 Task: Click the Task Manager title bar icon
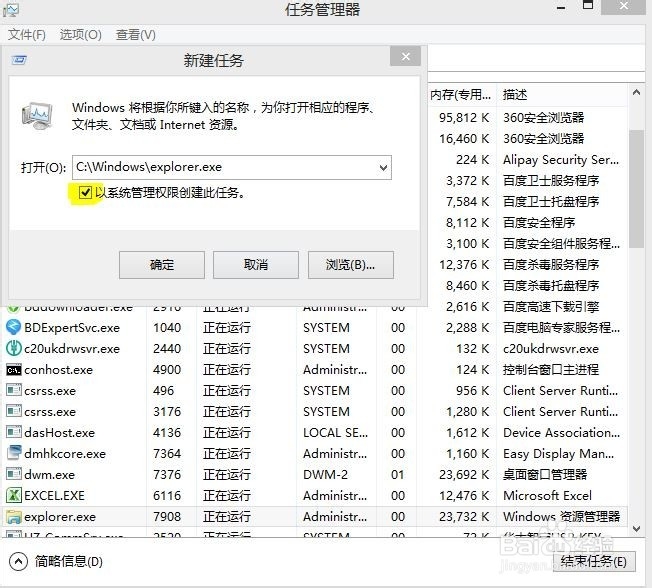10,10
